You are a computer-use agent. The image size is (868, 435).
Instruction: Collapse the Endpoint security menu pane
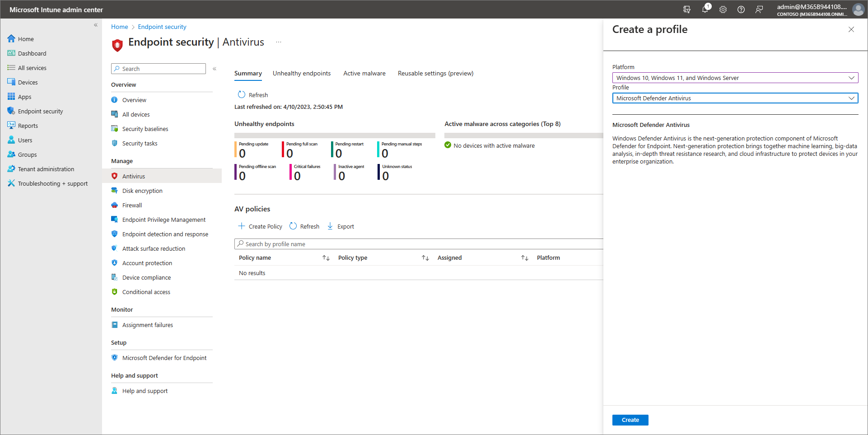coord(215,69)
